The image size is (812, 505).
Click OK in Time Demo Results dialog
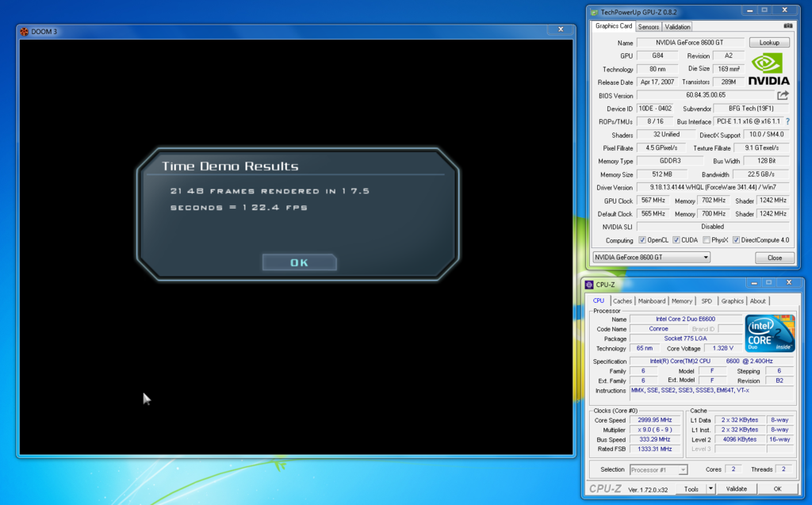pos(299,262)
